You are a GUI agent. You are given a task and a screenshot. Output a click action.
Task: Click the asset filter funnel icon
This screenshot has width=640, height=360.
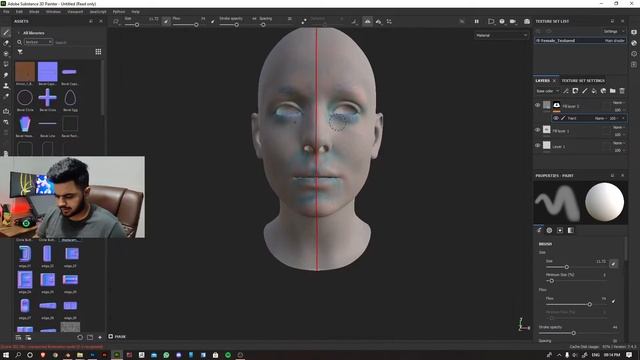point(20,52)
